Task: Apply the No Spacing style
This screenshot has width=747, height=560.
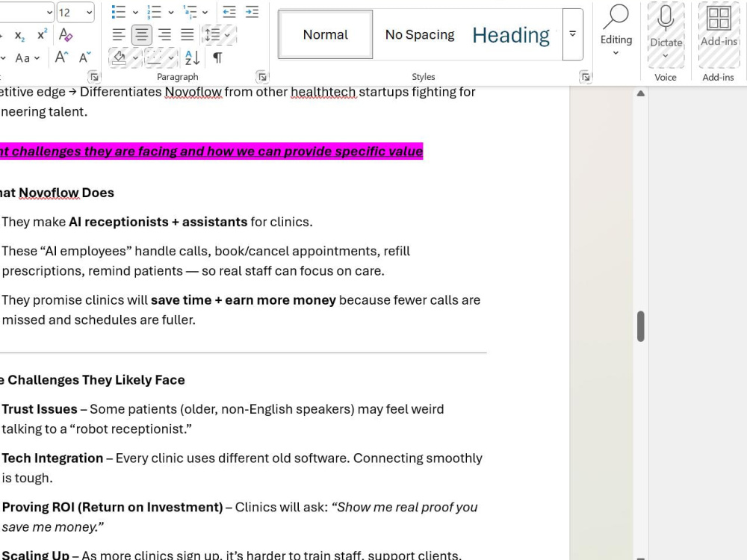Action: coord(420,34)
